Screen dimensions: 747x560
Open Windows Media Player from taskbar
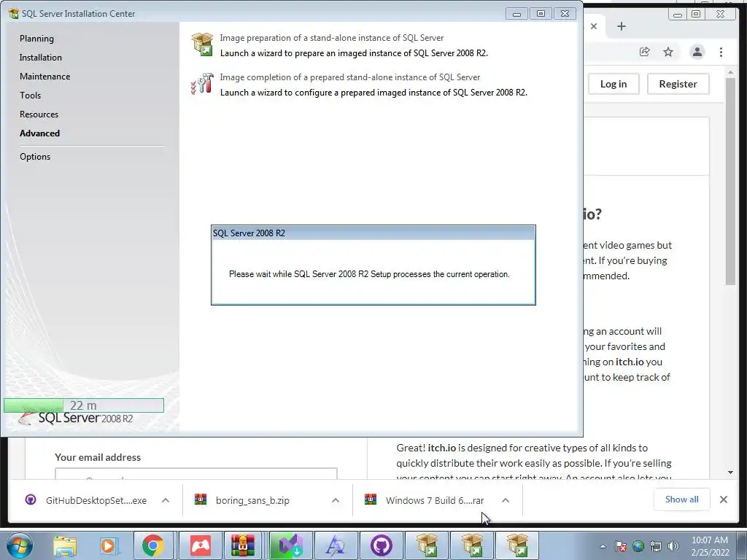coord(109,545)
